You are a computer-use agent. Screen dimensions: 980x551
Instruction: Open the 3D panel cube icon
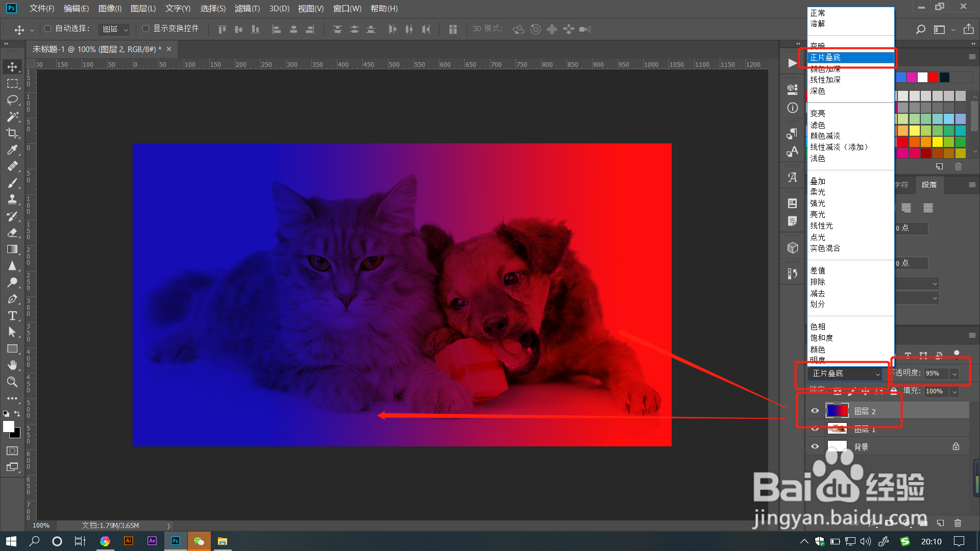[792, 248]
